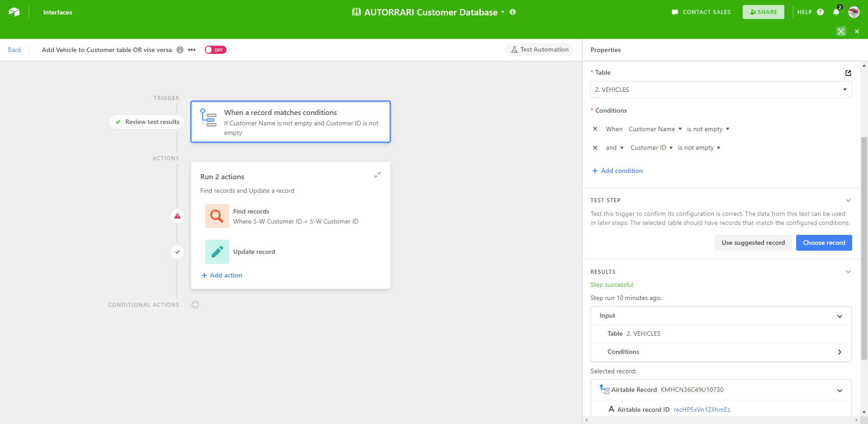Click the checkmark status for Update record
Viewport: 868px width, 424px height.
(x=178, y=252)
